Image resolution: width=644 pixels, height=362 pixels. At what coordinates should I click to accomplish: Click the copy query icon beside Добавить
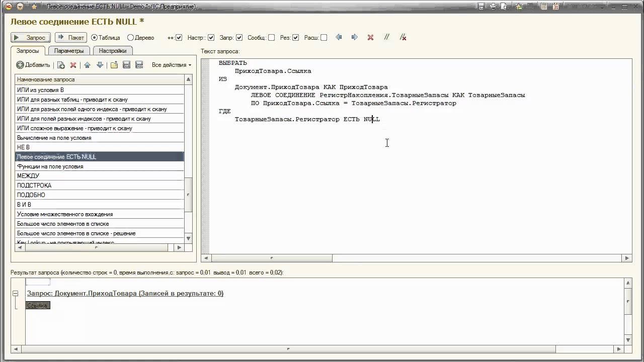click(x=61, y=65)
